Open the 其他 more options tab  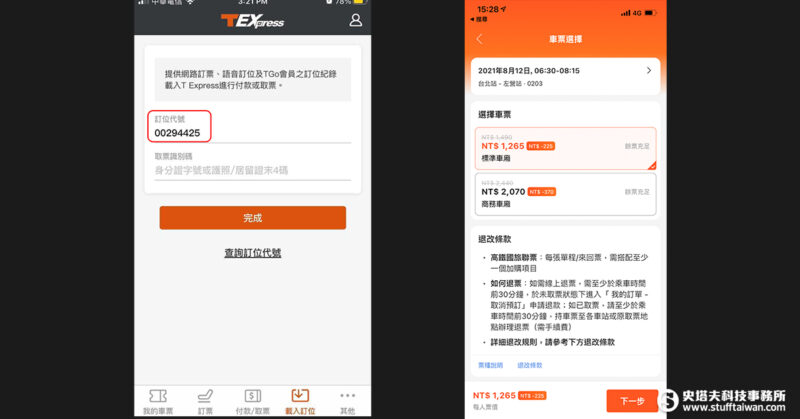347,402
